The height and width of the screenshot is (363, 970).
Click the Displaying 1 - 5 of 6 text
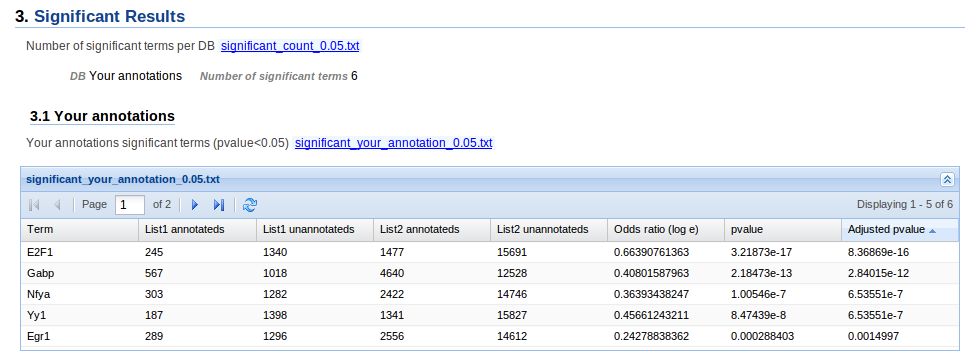[905, 204]
